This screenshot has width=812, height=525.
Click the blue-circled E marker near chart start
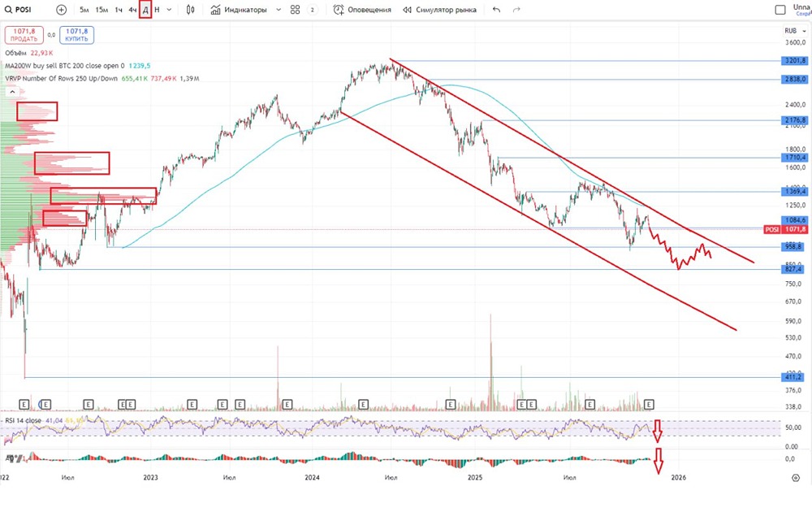tap(45, 404)
